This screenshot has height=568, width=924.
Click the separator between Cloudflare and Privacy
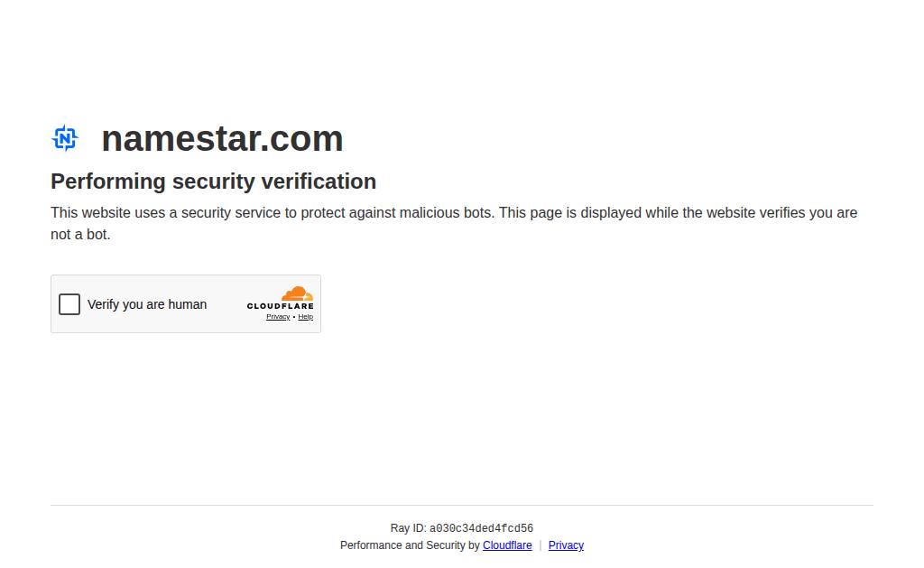click(540, 545)
